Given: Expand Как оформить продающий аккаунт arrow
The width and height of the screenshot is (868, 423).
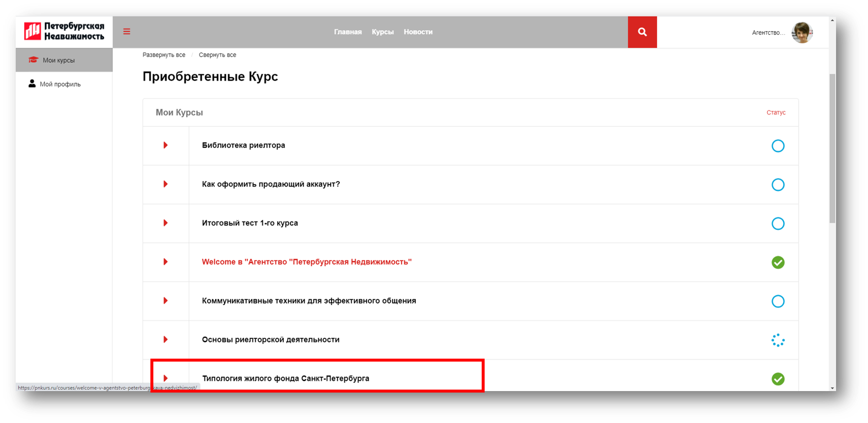Looking at the screenshot, I should point(166,184).
